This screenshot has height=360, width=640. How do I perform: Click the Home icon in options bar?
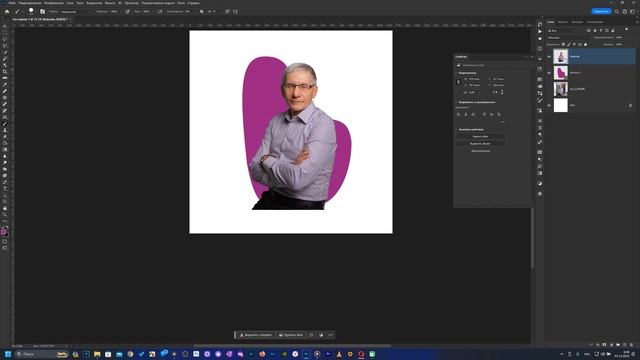7,12
